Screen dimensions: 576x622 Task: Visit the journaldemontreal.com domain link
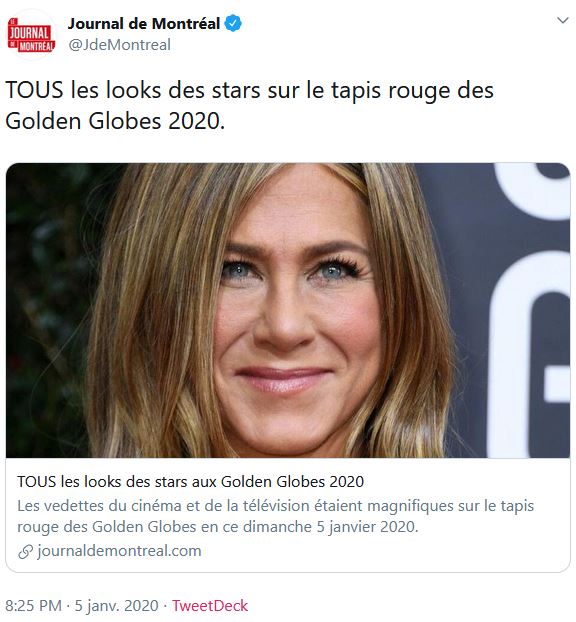click(119, 551)
